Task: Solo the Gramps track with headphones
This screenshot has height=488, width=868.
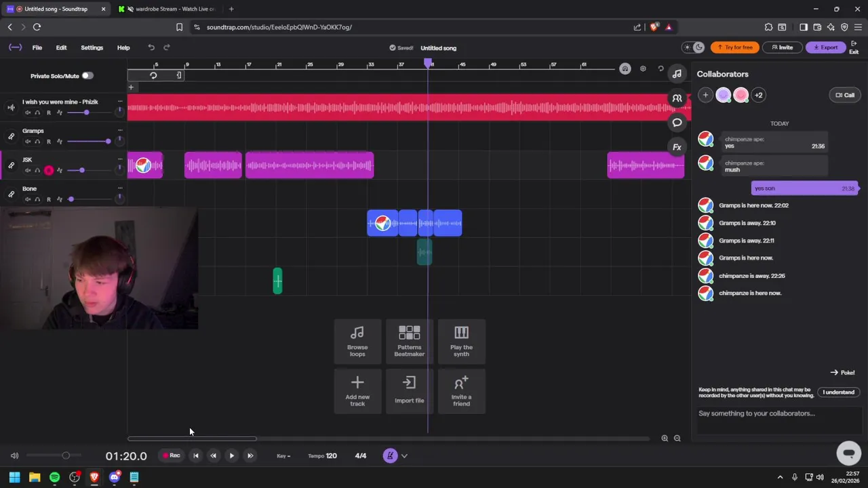Action: coord(37,141)
